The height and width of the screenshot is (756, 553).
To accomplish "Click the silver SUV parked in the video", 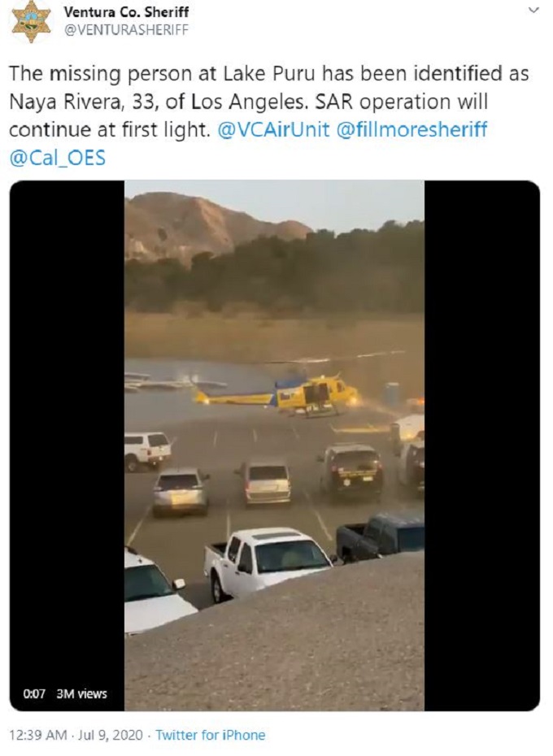I will [x=181, y=491].
